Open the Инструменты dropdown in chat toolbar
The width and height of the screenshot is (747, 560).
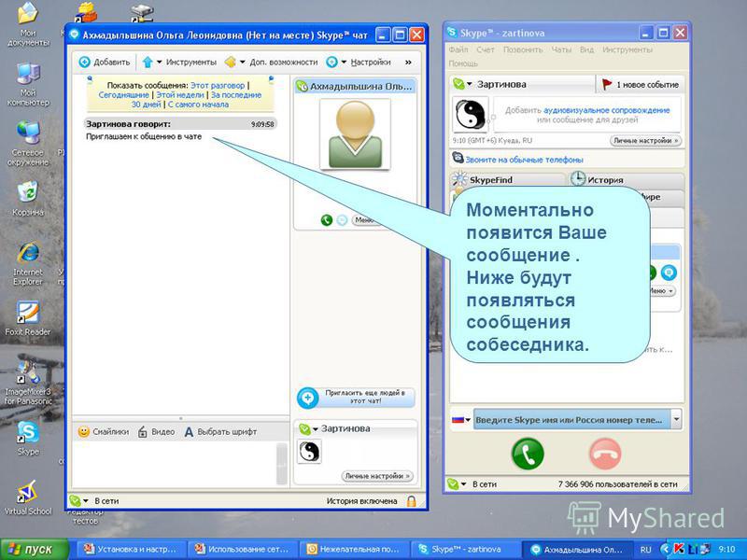[x=179, y=62]
